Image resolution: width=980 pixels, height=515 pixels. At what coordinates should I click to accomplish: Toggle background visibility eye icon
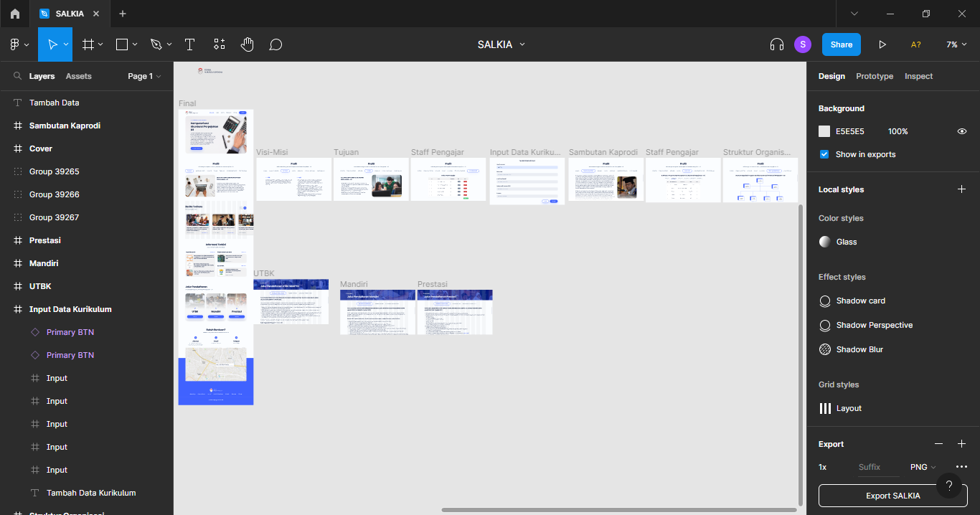point(961,131)
